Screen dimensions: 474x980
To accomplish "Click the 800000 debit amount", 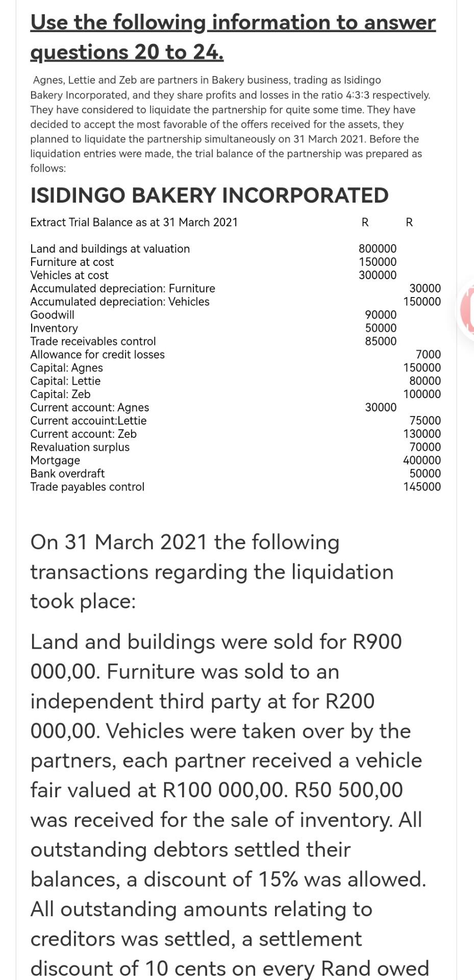I will coord(378,249).
